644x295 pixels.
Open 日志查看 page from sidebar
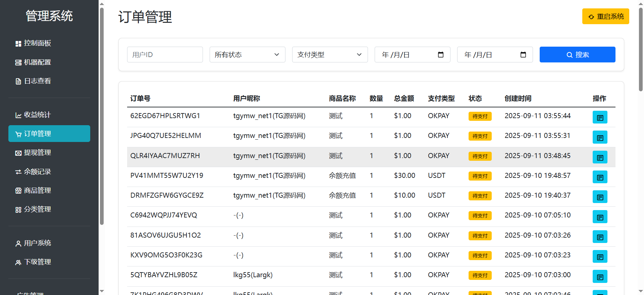38,81
